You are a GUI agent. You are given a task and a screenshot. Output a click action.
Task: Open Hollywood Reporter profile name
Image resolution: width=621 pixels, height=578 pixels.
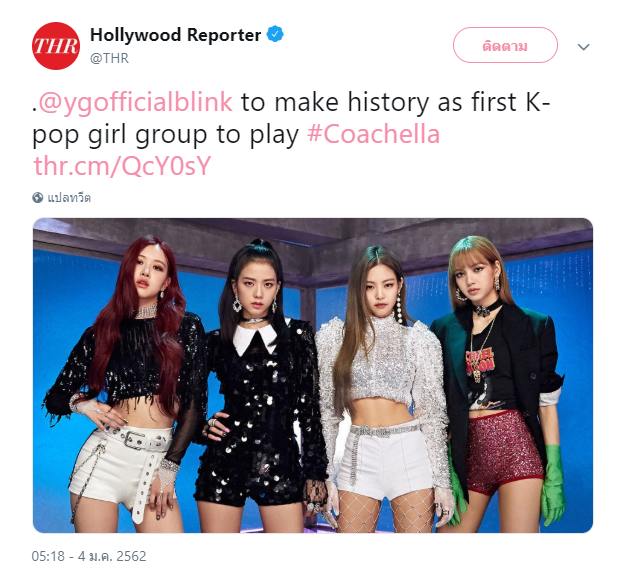click(x=175, y=35)
